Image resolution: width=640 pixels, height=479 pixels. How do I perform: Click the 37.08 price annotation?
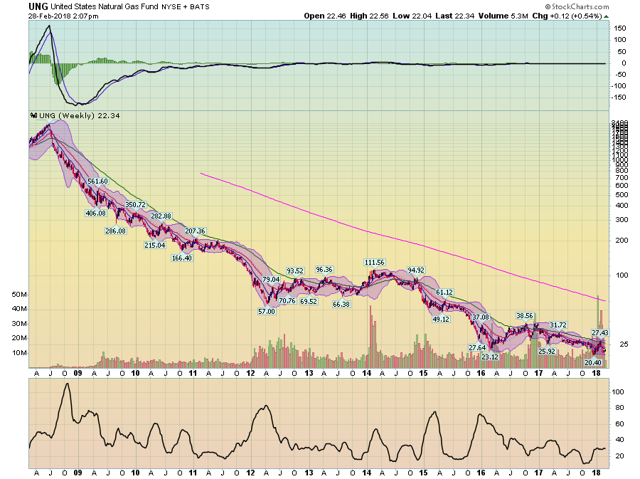[x=481, y=317]
